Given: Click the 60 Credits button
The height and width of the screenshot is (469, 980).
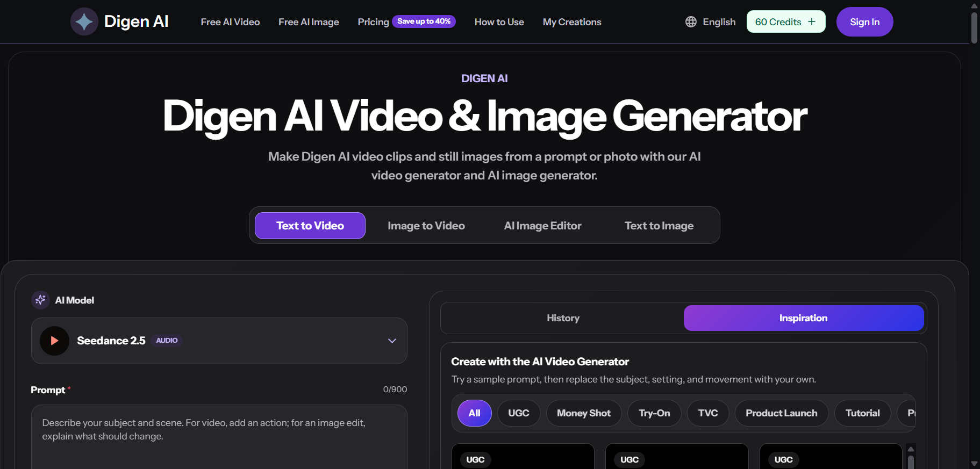Looking at the screenshot, I should coord(786,21).
